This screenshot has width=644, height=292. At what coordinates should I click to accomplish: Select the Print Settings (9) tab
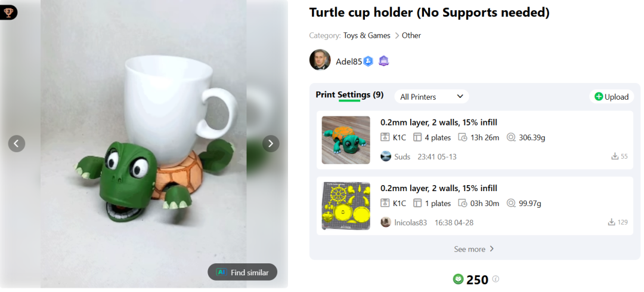click(349, 95)
